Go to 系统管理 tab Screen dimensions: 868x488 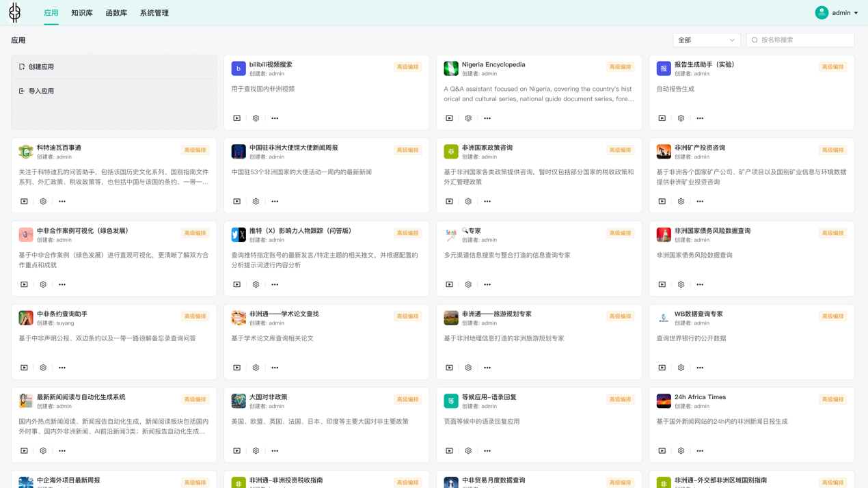click(x=154, y=13)
